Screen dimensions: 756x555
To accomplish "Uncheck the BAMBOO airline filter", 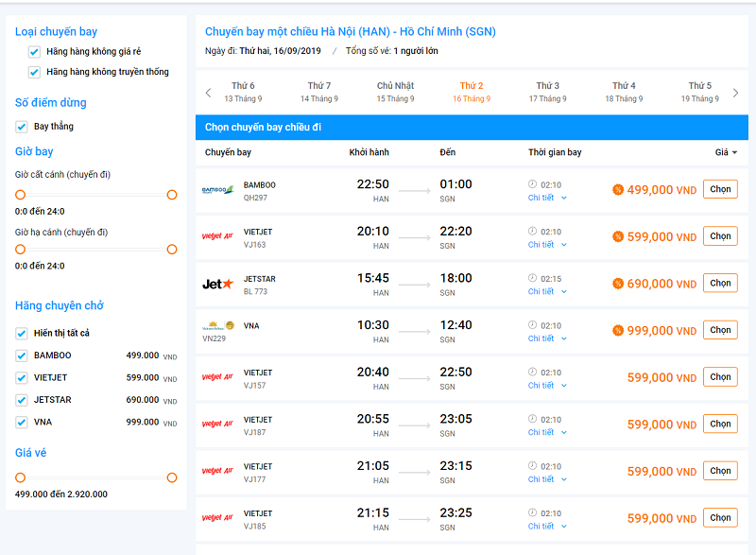I will tap(21, 356).
